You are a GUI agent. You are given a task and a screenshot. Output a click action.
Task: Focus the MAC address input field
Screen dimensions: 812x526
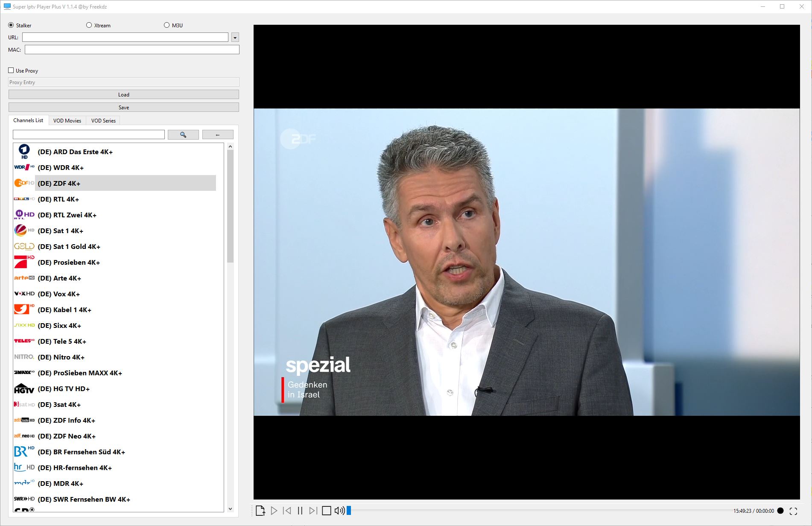pos(132,50)
